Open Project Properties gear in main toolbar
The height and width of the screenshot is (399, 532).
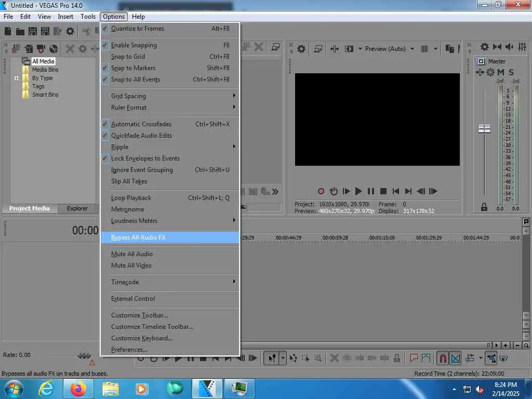pyautogui.click(x=70, y=32)
